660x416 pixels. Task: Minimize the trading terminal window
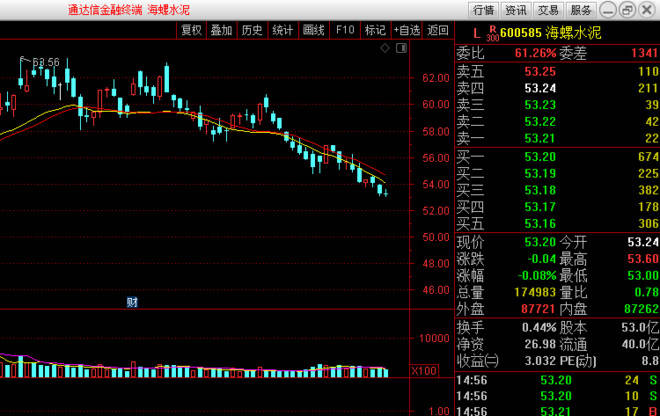pyautogui.click(x=606, y=10)
